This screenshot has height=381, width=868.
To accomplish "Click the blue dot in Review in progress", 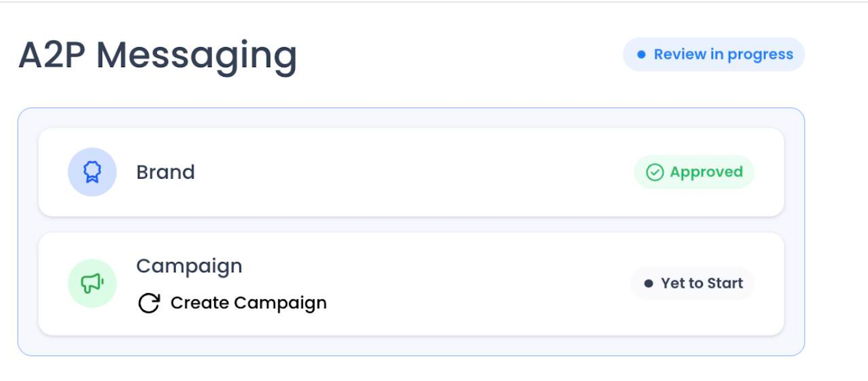I will coord(641,55).
